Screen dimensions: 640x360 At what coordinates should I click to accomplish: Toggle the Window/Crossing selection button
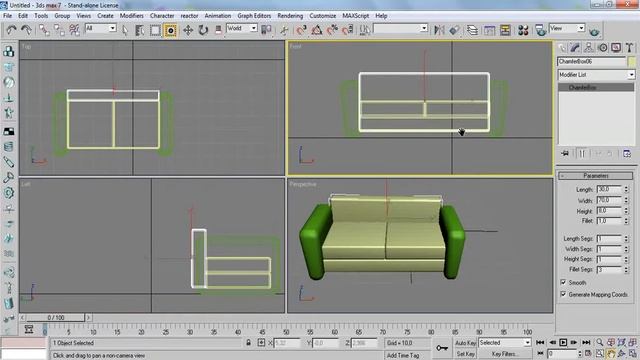[x=171, y=30]
